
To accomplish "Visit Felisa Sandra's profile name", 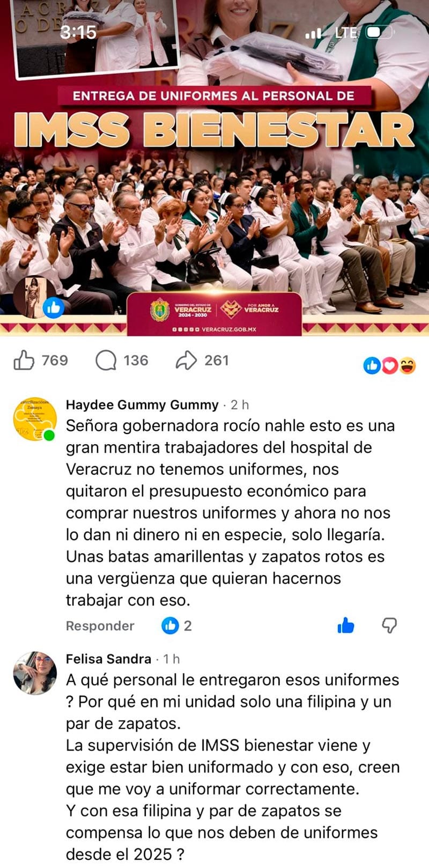I will coord(108,659).
